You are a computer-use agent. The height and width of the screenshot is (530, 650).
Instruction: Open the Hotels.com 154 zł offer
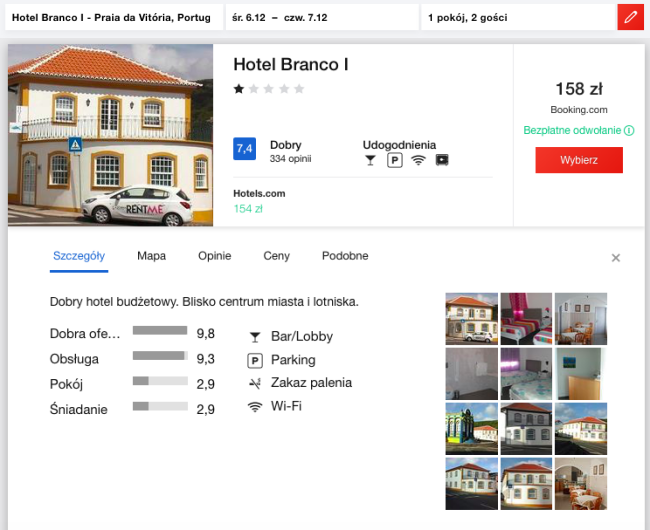pos(248,209)
